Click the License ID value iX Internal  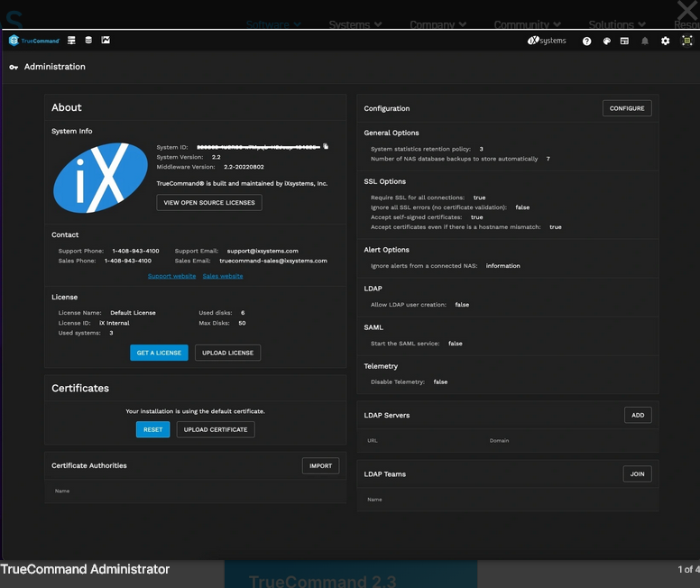tap(115, 323)
